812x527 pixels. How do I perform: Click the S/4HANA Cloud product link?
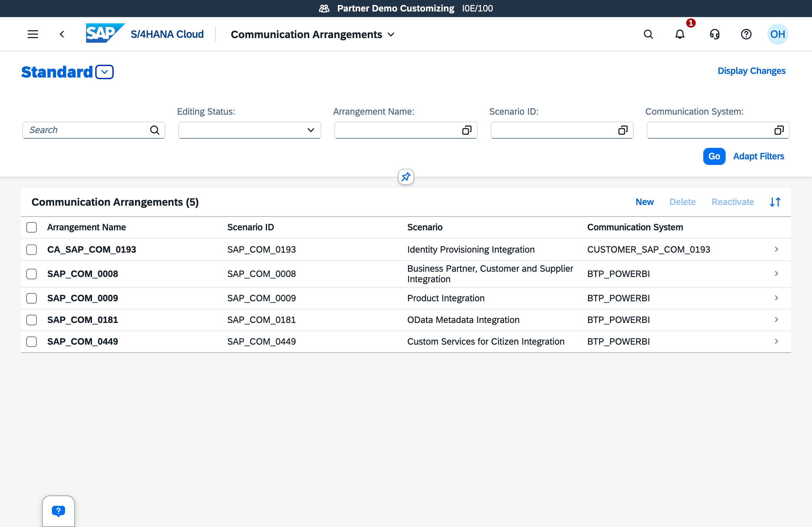click(x=167, y=34)
